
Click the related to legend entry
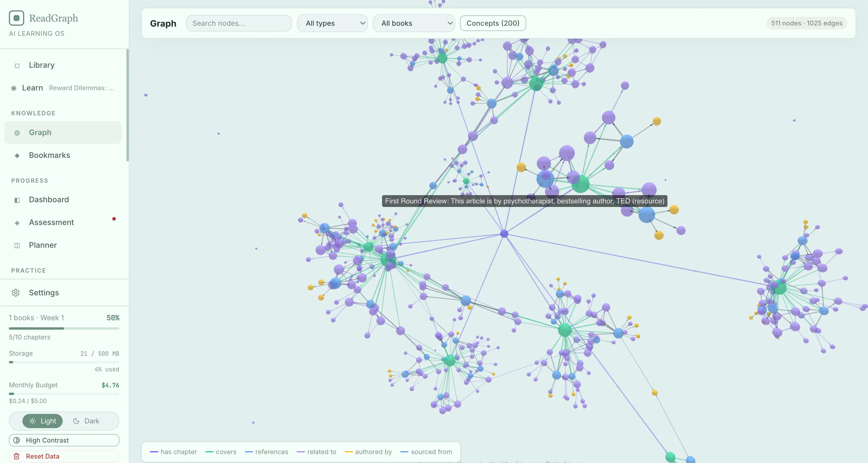tap(316, 452)
